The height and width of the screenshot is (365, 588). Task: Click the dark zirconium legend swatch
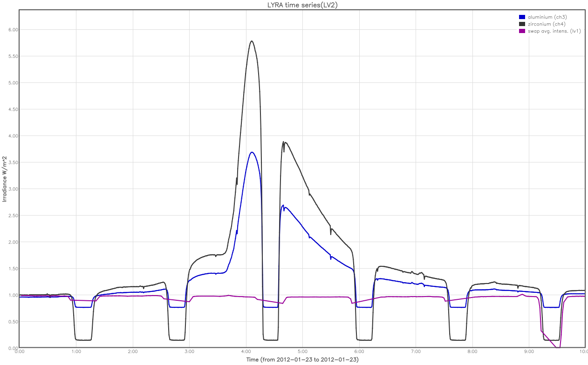[x=522, y=24]
